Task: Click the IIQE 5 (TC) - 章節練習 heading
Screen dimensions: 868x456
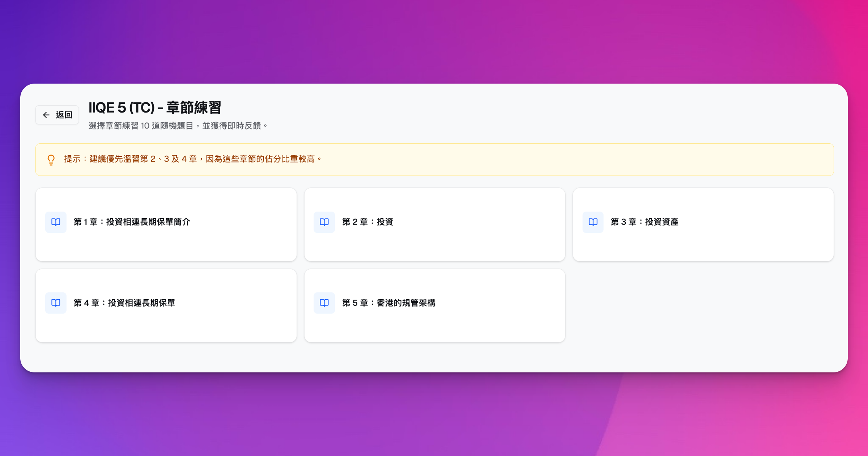Action: (x=155, y=107)
